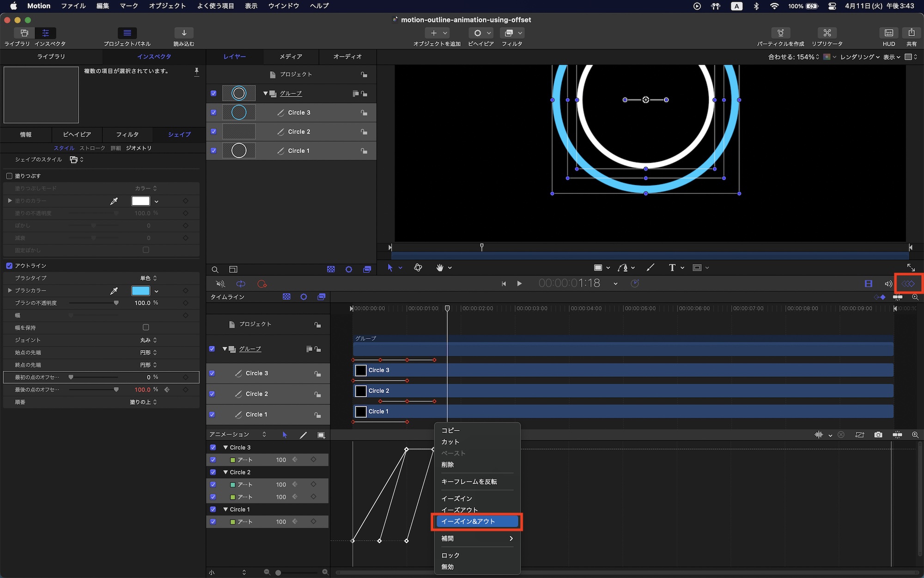The width and height of the screenshot is (924, 578).
Task: Switch to the メディア tab
Action: tap(291, 56)
